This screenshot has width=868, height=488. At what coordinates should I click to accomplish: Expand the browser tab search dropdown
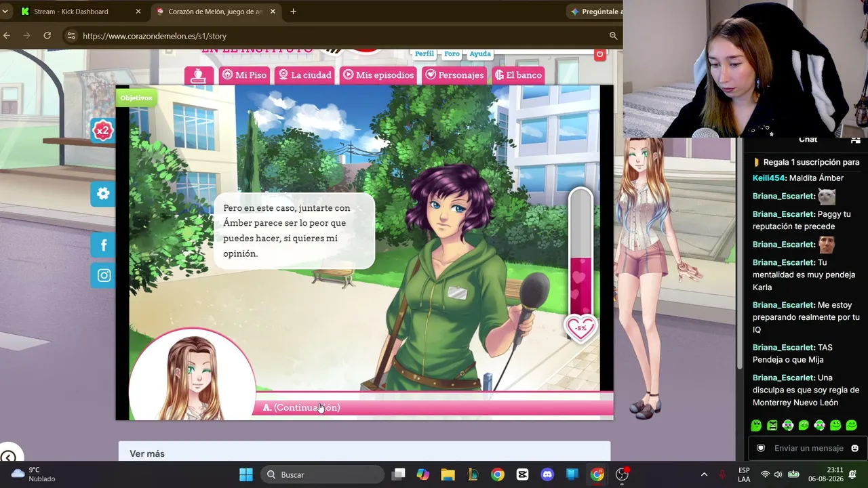pos(5,12)
